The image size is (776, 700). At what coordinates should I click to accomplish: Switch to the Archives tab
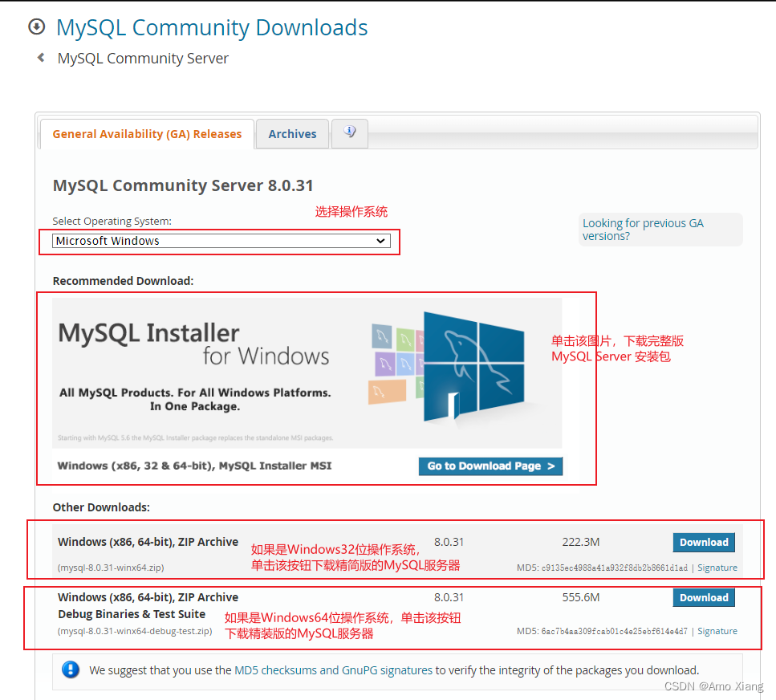click(x=292, y=134)
